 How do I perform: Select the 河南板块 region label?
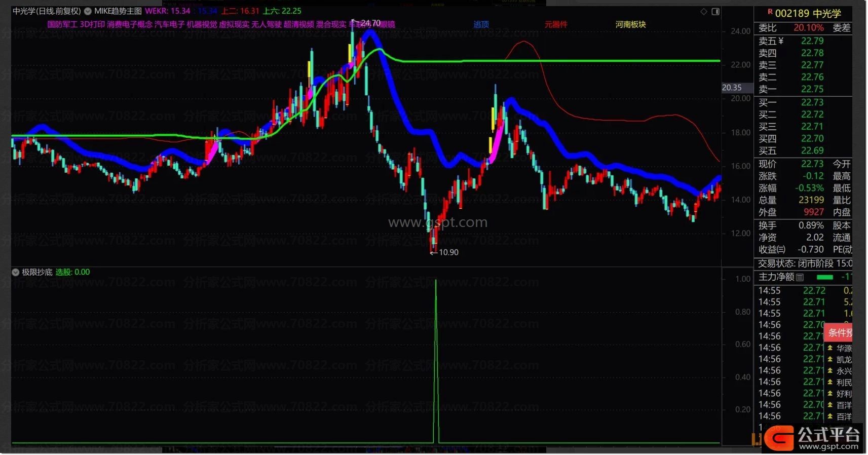tap(630, 24)
